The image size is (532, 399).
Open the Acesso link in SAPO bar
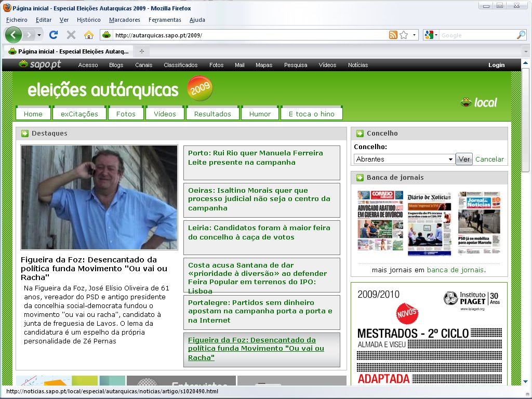[88, 65]
